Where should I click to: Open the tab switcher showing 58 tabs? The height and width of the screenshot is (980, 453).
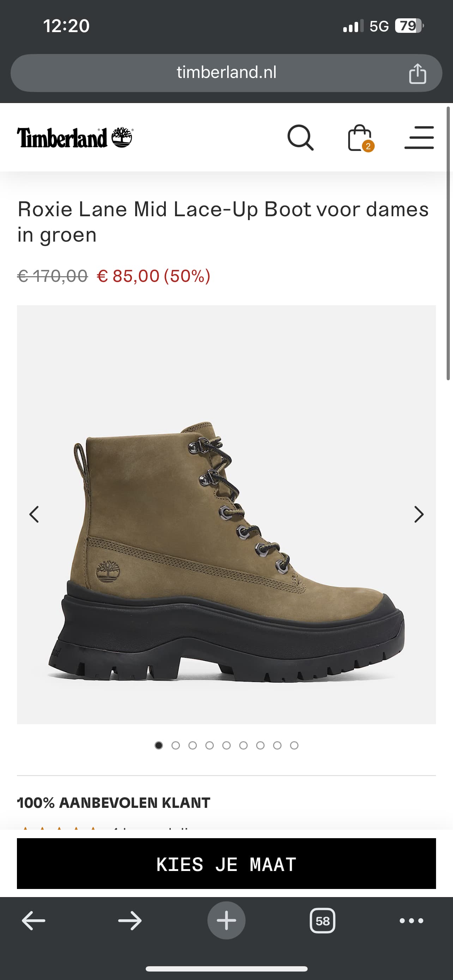coord(322,921)
